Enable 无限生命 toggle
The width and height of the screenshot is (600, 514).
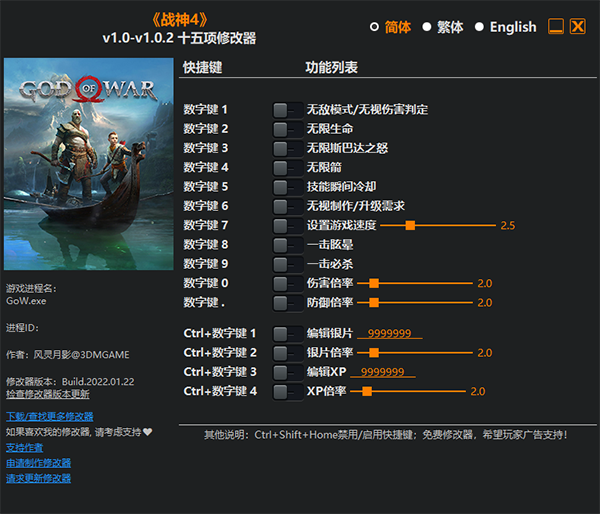click(x=288, y=129)
